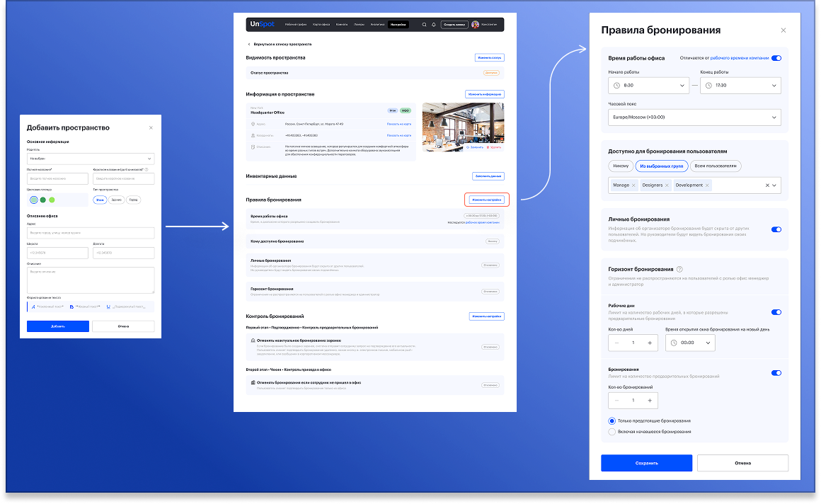The height and width of the screenshot is (504, 821).
Task: Click the plus icon for Кол-во дней
Action: click(x=650, y=343)
